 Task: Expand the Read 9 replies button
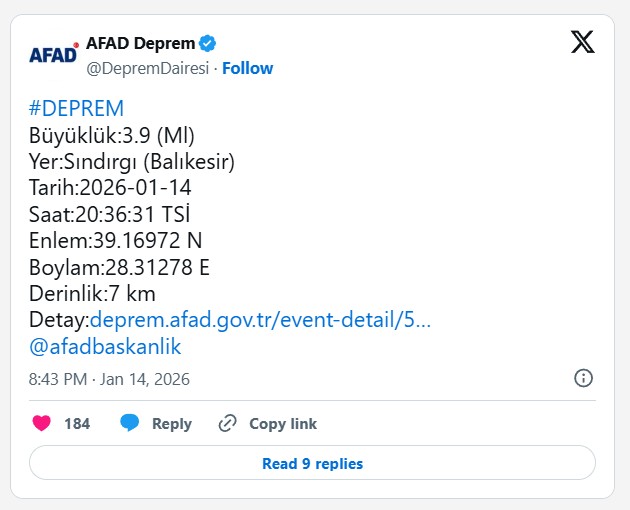click(312, 463)
